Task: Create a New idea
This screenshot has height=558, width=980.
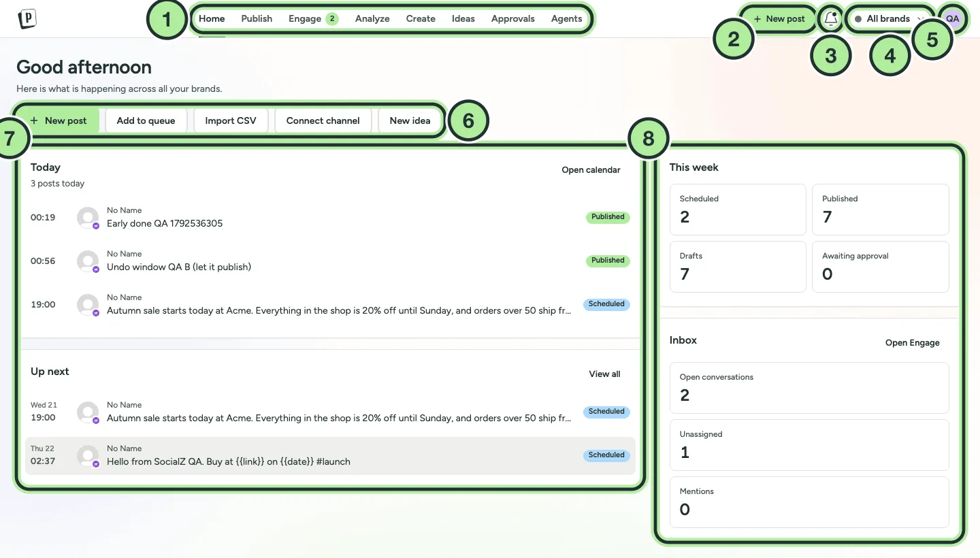Action: [x=410, y=120]
